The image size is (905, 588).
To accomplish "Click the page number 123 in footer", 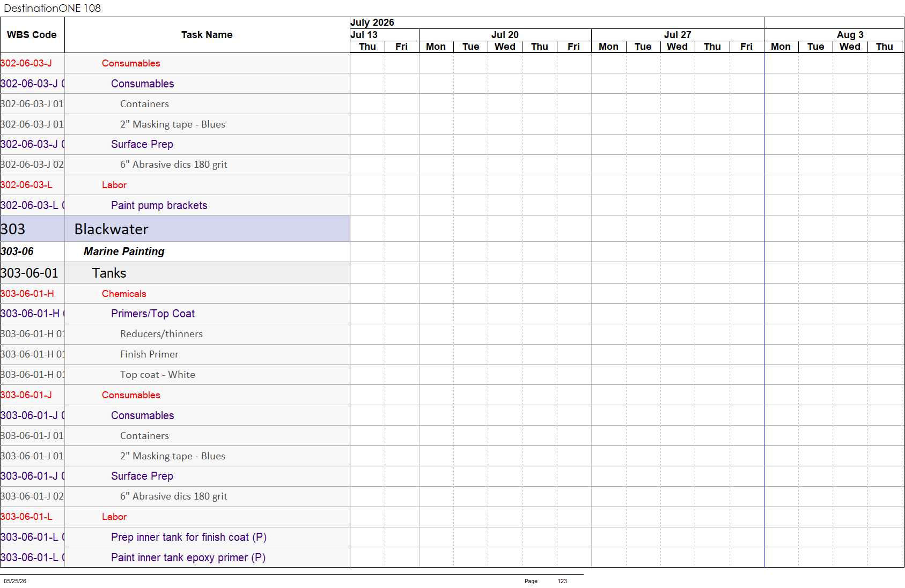I will [562, 581].
